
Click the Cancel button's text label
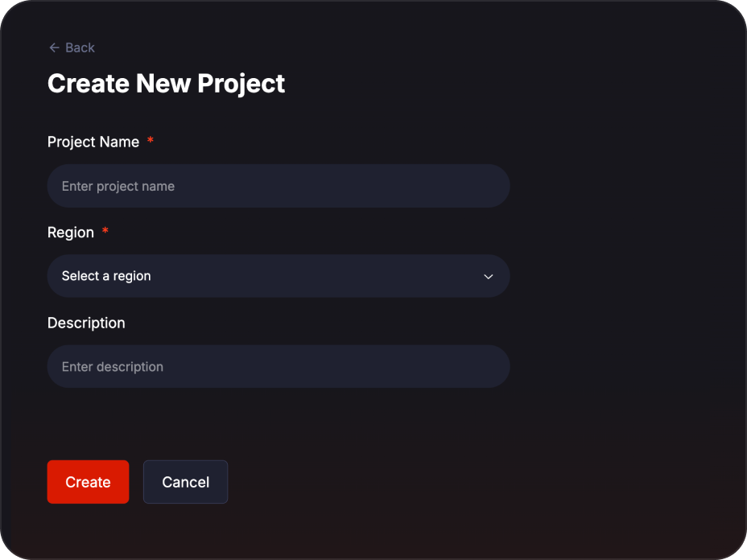185,482
